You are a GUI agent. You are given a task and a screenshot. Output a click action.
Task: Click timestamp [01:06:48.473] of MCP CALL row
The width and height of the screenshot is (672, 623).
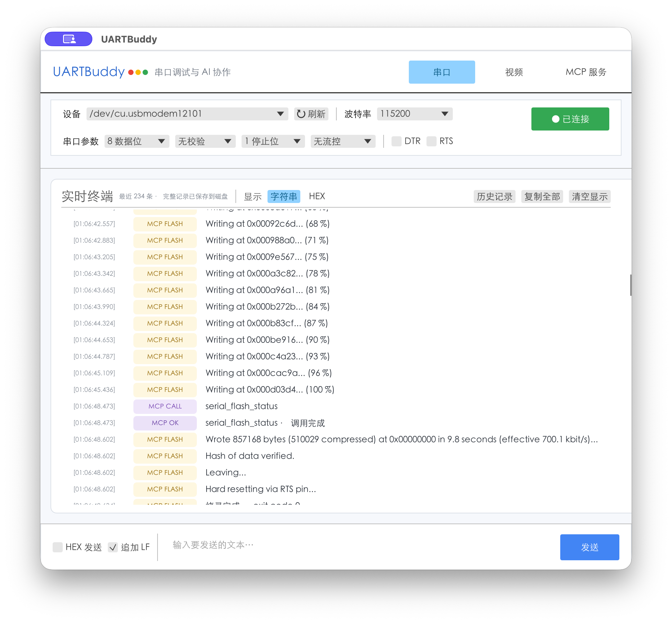(x=94, y=406)
